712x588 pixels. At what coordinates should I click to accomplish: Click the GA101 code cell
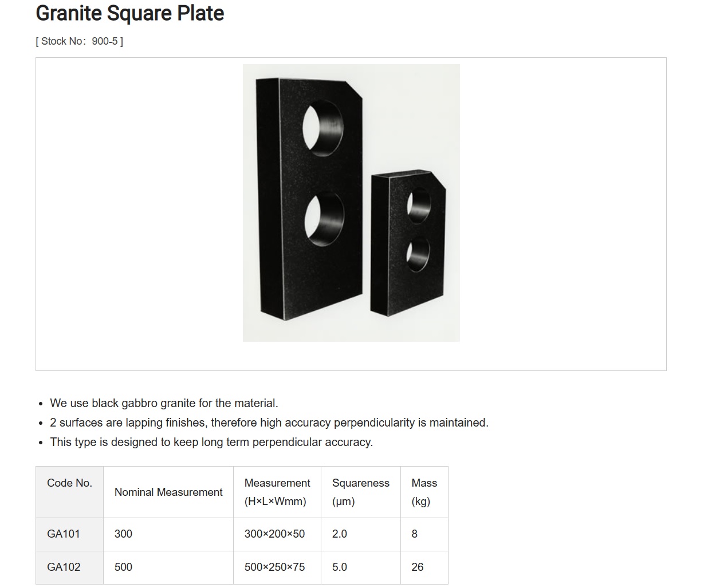click(69, 534)
